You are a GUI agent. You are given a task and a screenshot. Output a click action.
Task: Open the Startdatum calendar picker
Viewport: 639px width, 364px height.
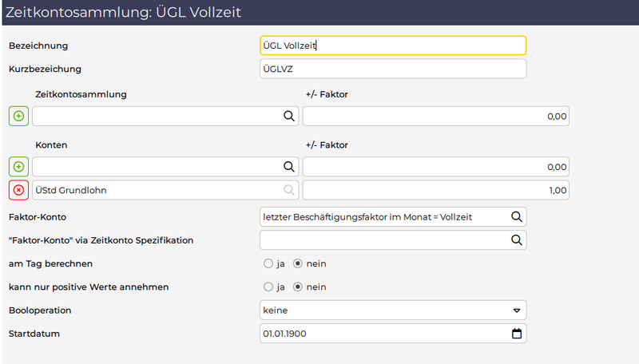pos(516,333)
